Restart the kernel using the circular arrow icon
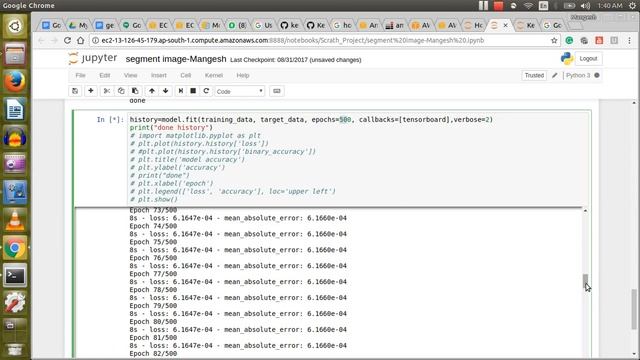Image resolution: width=640 pixels, height=360 pixels. pos(206,91)
